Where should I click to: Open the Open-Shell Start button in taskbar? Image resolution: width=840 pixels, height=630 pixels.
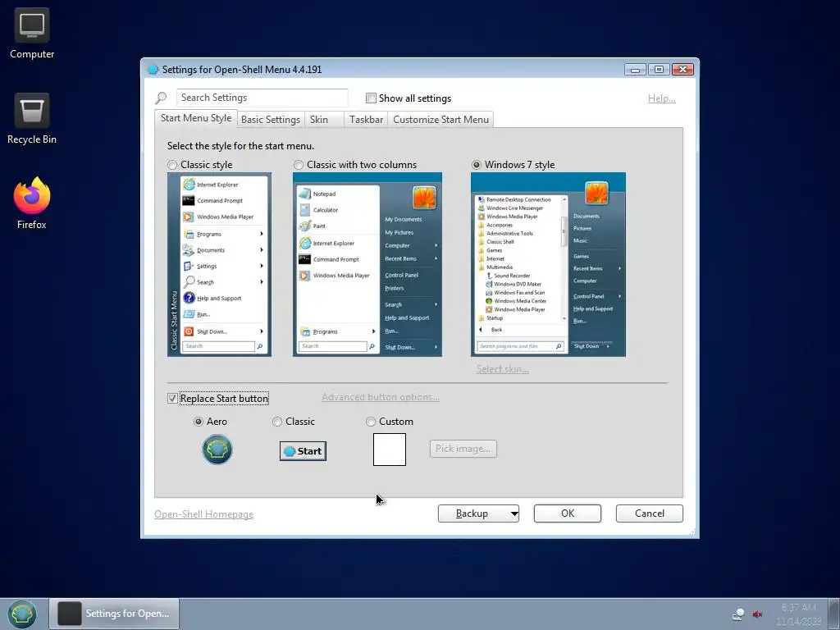22,614
